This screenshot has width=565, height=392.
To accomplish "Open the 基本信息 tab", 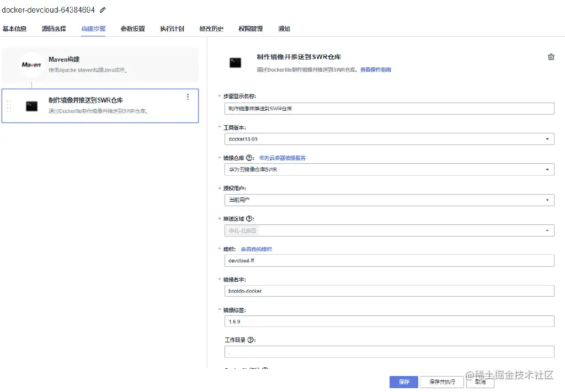I will pos(15,29).
